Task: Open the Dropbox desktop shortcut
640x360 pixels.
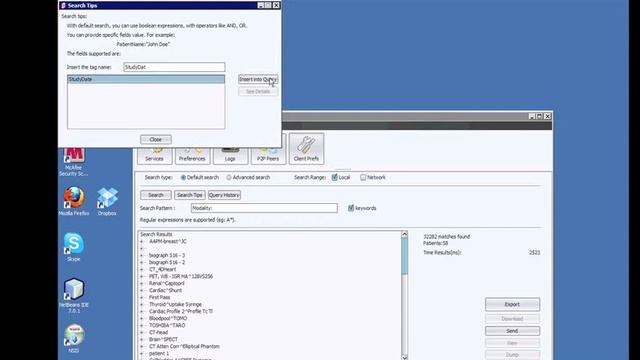Action: pyautogui.click(x=107, y=201)
